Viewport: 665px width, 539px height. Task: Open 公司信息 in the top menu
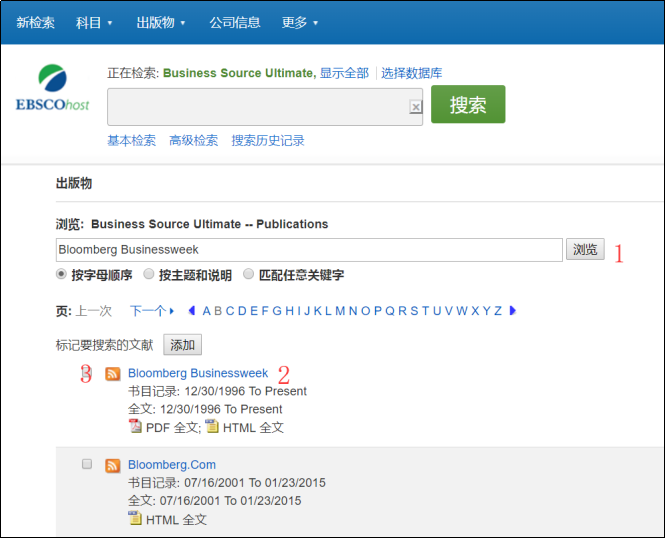click(235, 22)
